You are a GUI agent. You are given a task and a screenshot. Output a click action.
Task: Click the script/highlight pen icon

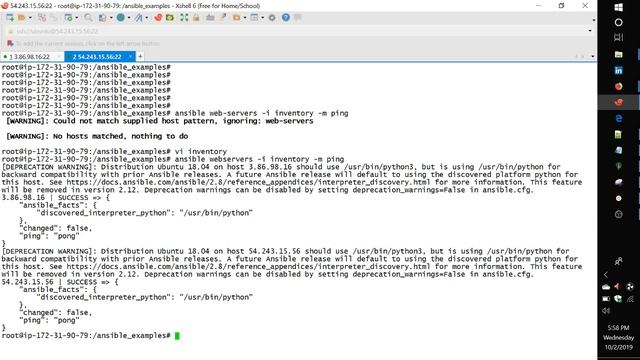point(222,18)
